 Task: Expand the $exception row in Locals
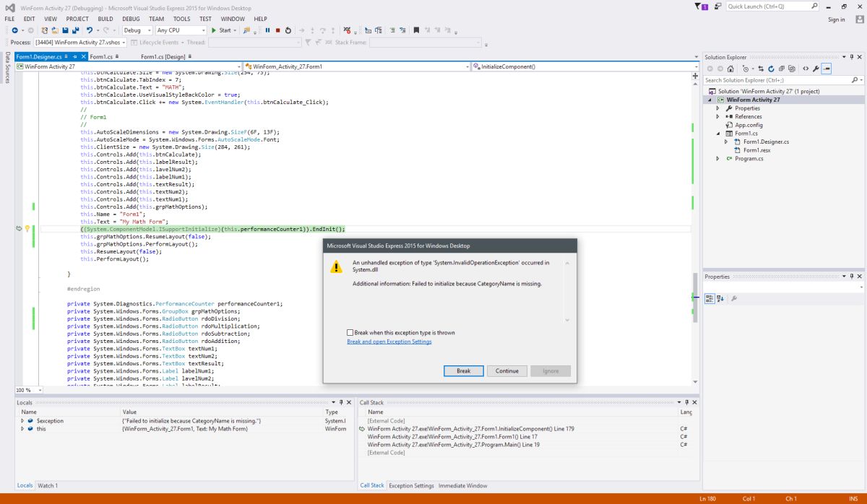(22, 420)
